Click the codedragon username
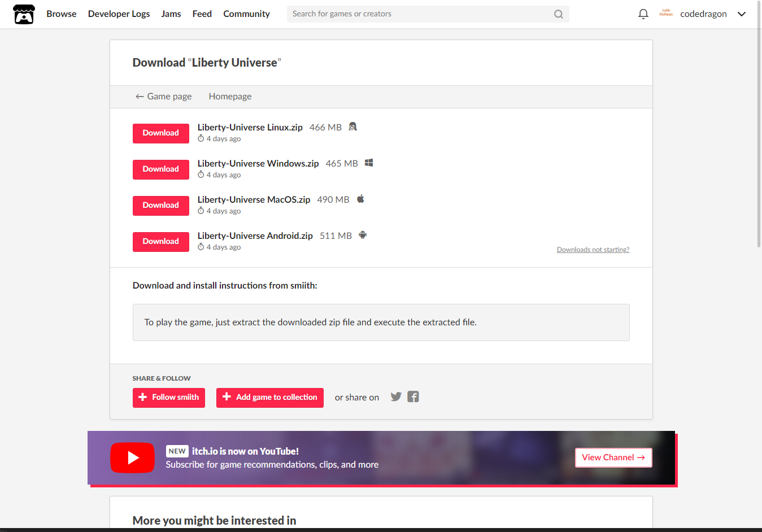762x532 pixels. pyautogui.click(x=703, y=14)
